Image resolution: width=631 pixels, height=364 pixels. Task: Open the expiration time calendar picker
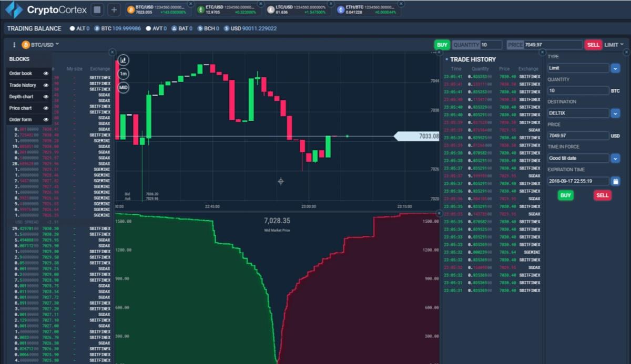coord(615,181)
